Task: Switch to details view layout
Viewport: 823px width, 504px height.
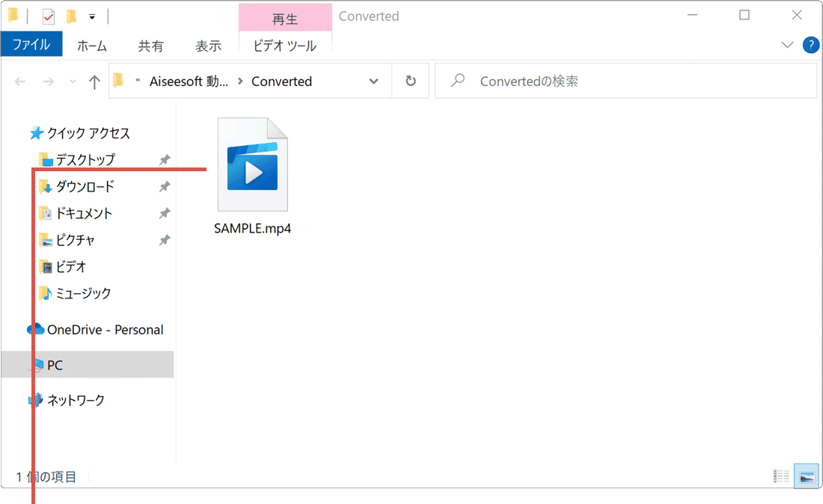Action: [x=781, y=476]
